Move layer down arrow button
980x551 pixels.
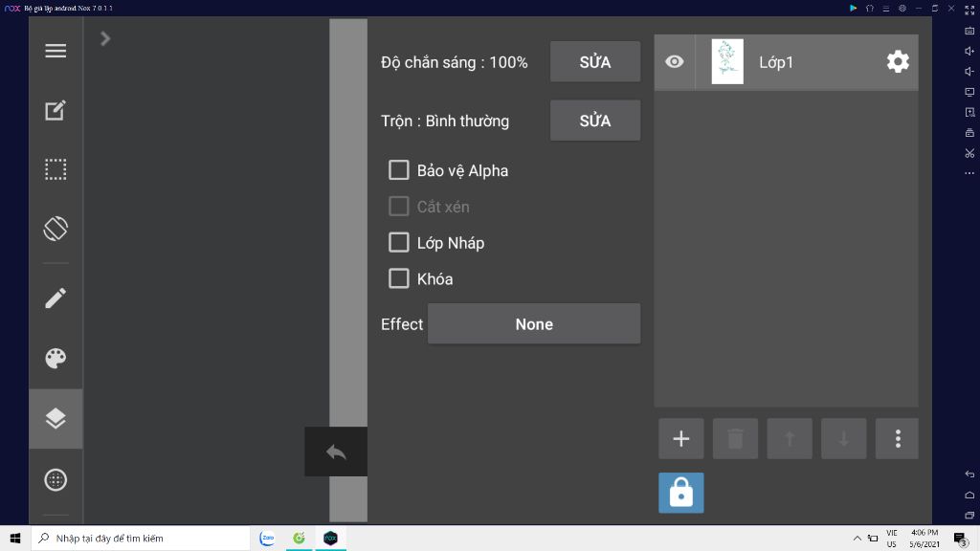pos(844,438)
